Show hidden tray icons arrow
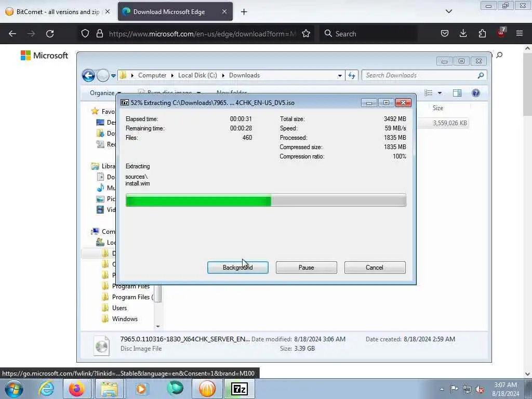 442,389
